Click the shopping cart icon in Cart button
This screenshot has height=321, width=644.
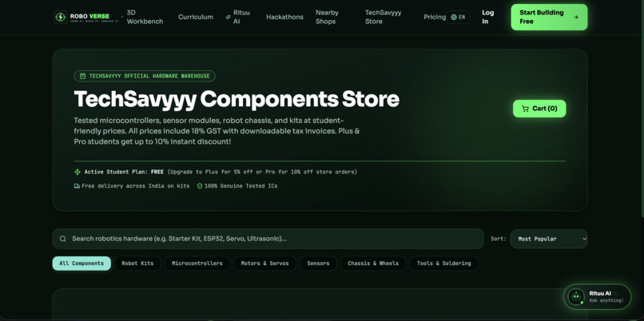[525, 109]
